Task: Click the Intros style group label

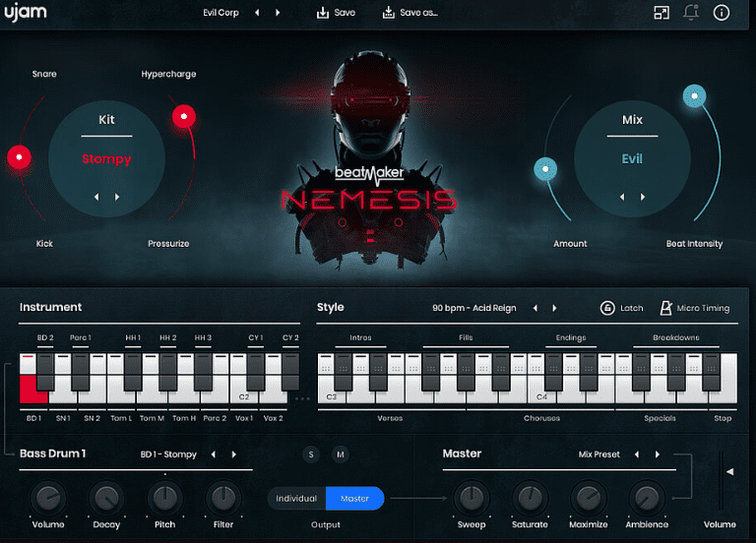Action: click(360, 337)
